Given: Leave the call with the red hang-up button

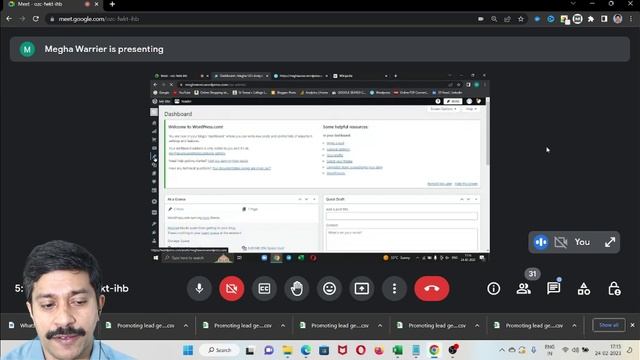Looking at the screenshot, I should click(x=432, y=289).
